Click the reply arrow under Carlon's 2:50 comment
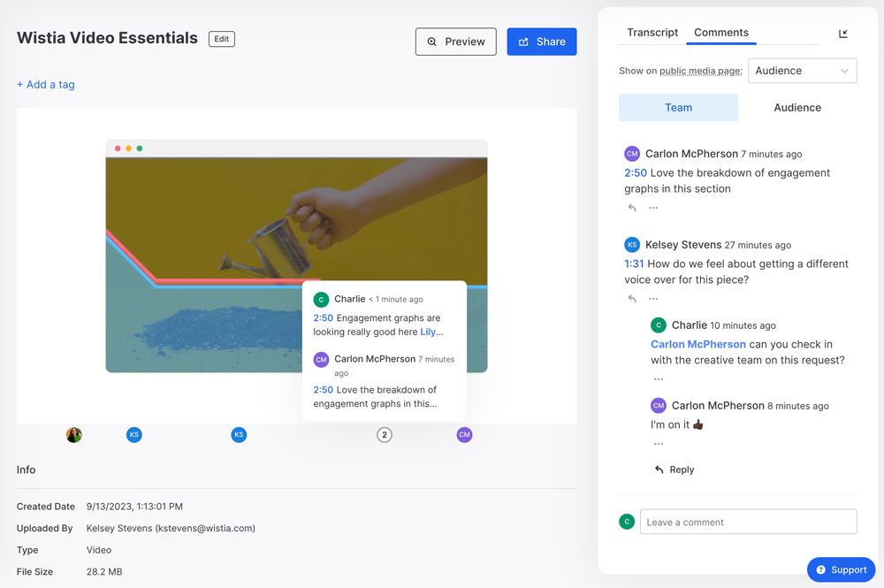The height and width of the screenshot is (588, 884). click(632, 208)
